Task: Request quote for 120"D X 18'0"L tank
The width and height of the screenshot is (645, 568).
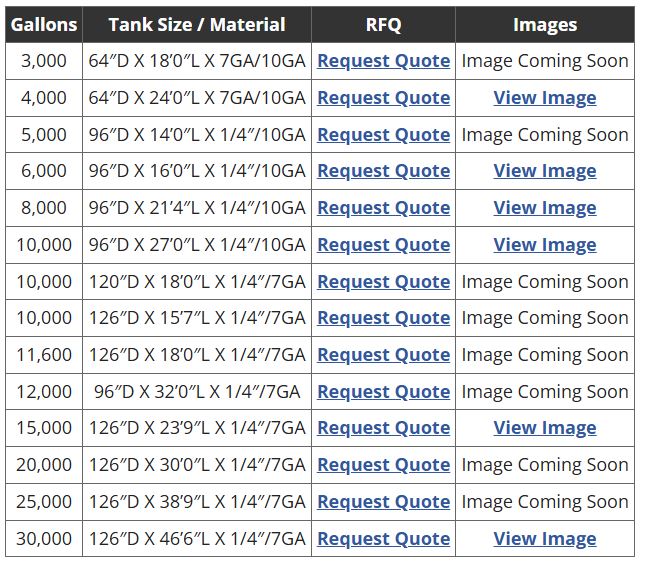Action: [x=383, y=282]
